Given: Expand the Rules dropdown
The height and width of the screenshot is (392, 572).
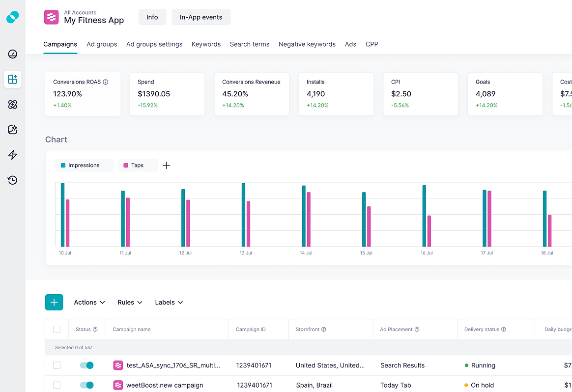Looking at the screenshot, I should point(130,303).
